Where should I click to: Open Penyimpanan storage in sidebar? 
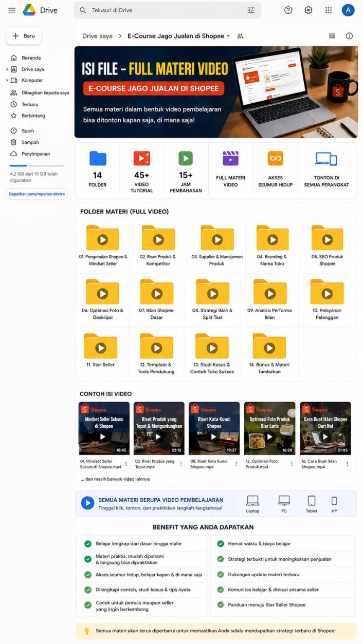[35, 154]
